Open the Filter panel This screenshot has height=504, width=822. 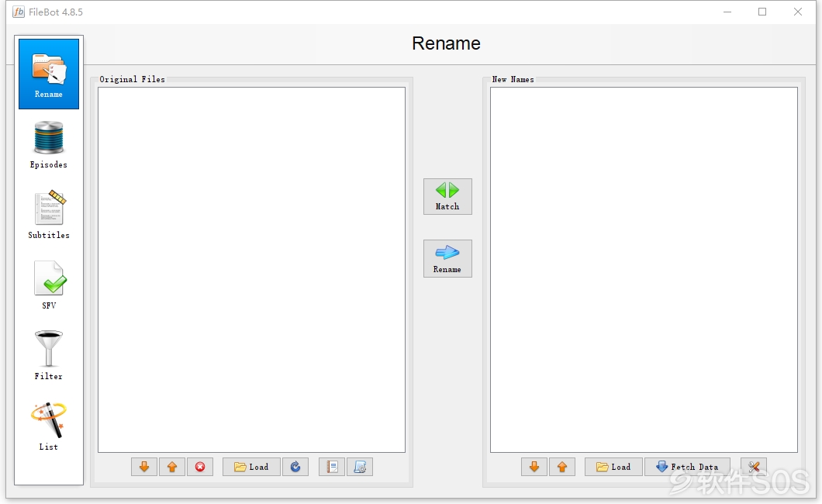[49, 356]
